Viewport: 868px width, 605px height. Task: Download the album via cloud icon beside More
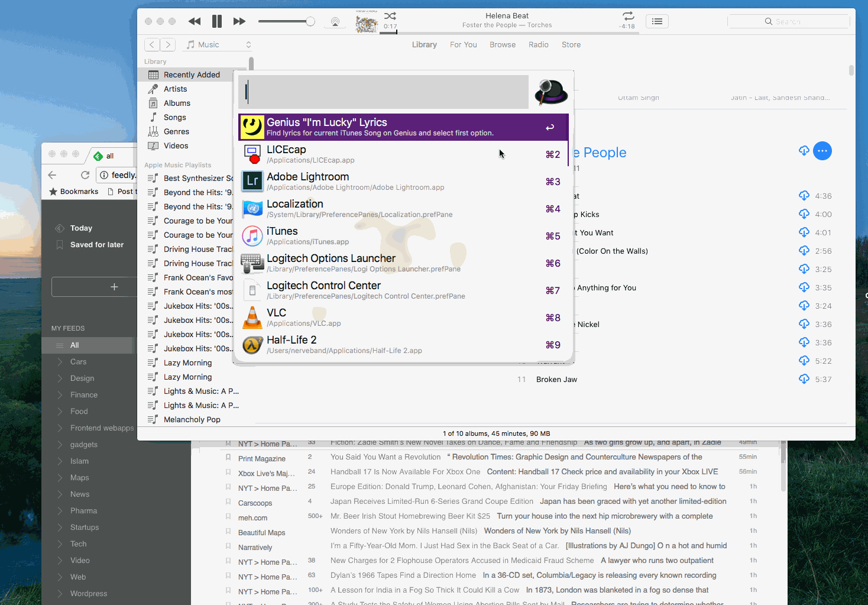(804, 151)
